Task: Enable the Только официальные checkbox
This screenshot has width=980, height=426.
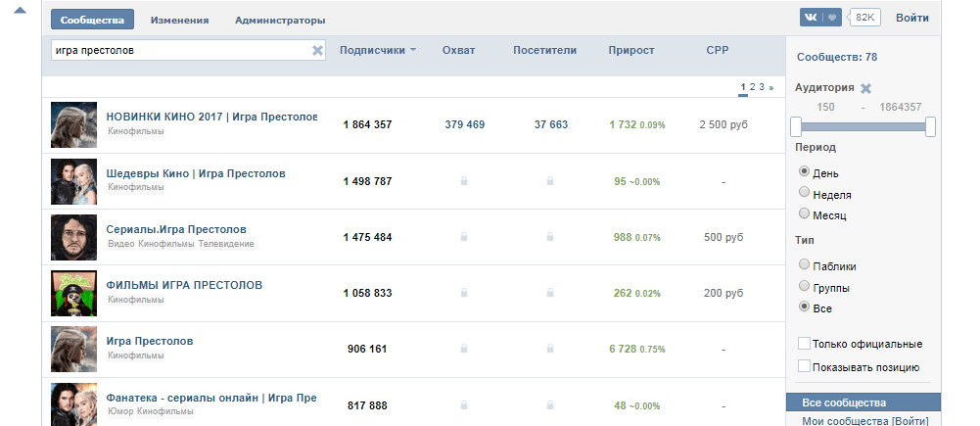Action: click(x=805, y=344)
